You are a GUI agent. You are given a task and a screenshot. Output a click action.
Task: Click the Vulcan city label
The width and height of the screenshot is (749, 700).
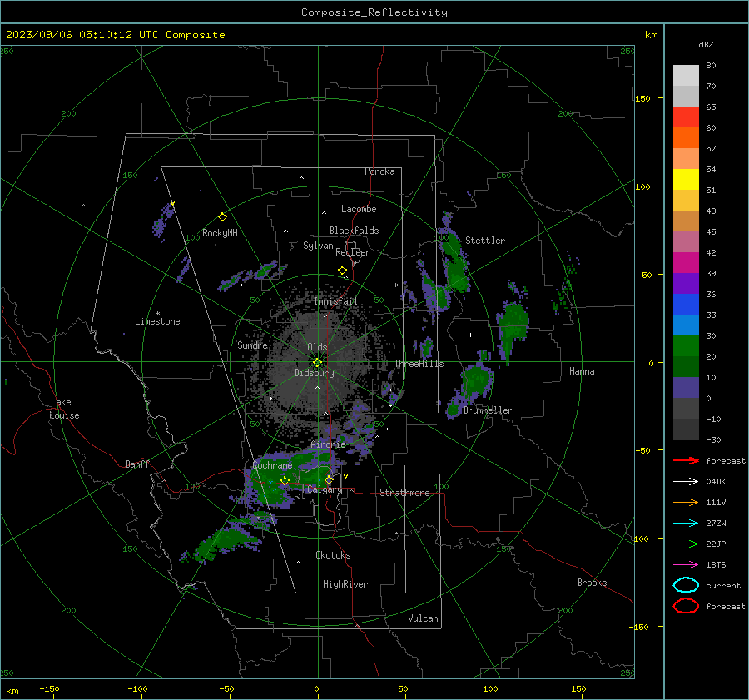pos(423,618)
